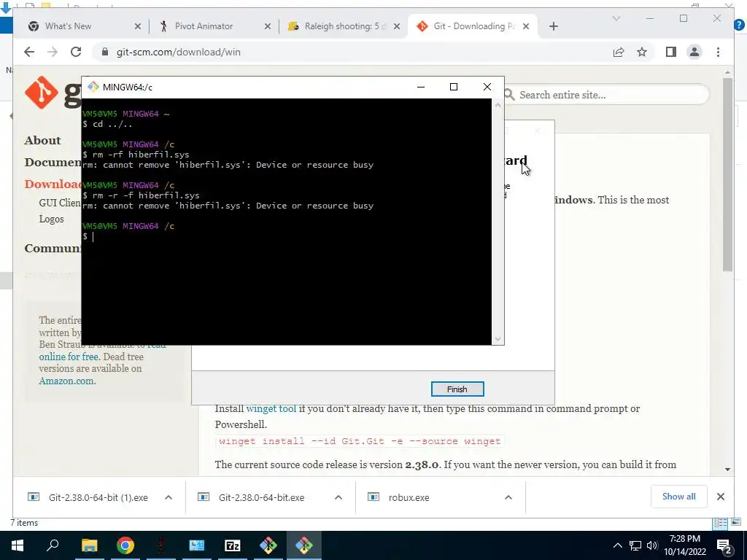Screen dimensions: 747x560
Task: Open the notifications center icon
Action: pyautogui.click(x=724, y=545)
